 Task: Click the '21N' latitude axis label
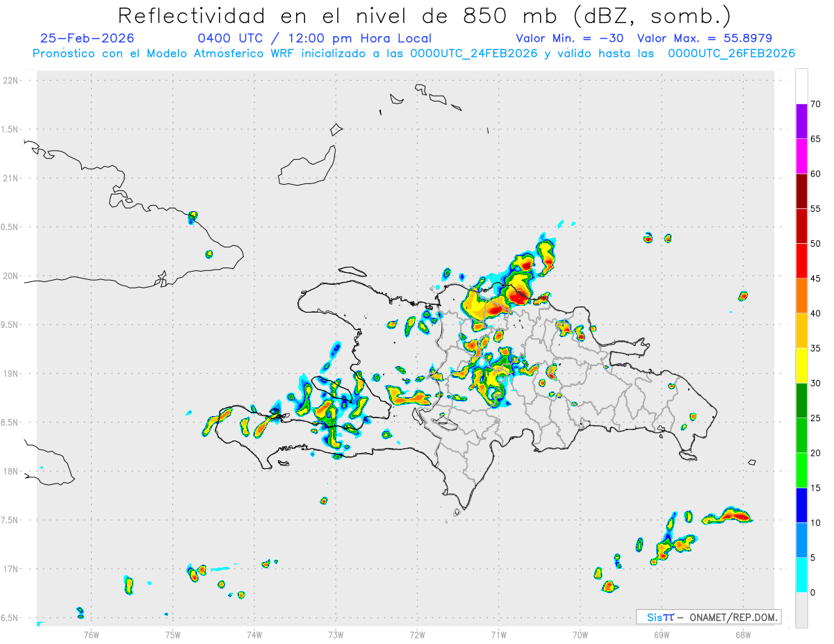[12, 178]
